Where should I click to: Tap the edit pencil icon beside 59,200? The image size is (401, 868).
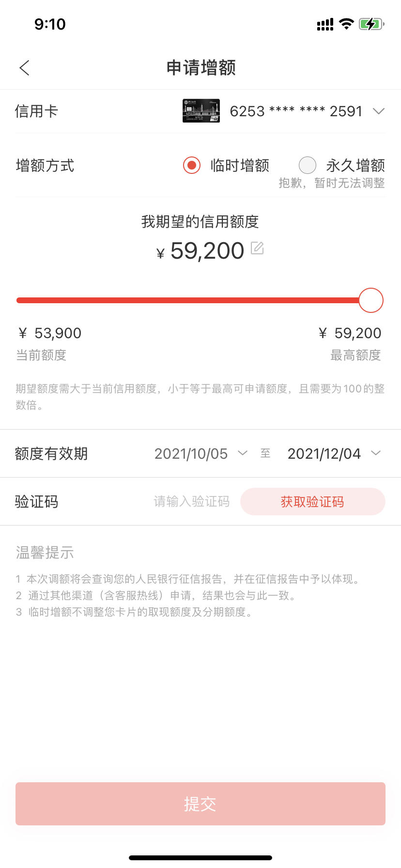point(257,248)
